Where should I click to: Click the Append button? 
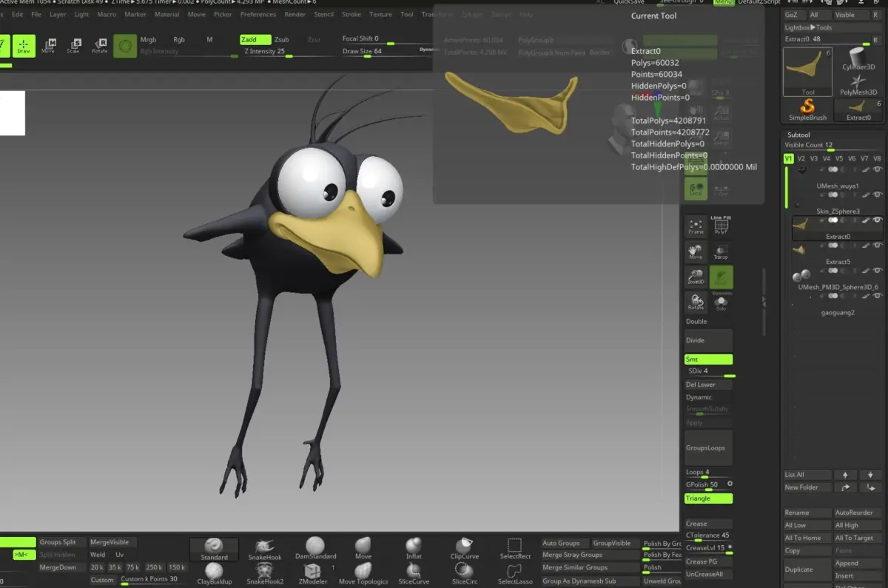(x=858, y=564)
